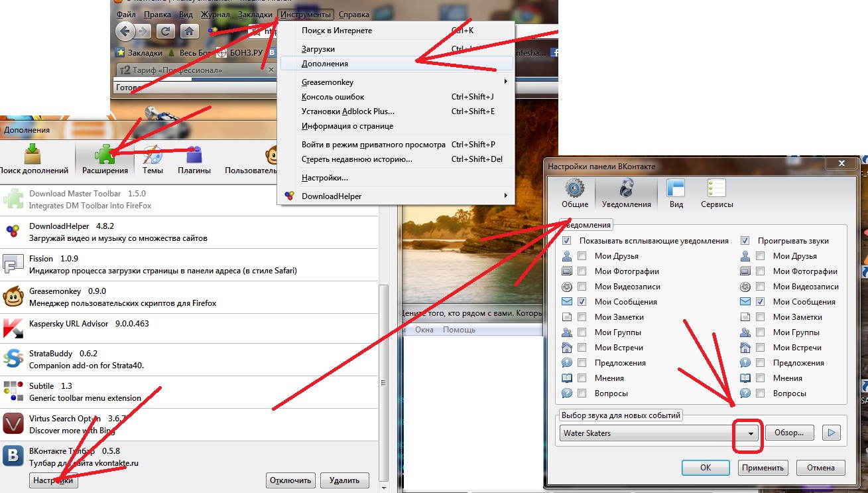Enable popup notification for Мои Фотографии
The width and height of the screenshot is (868, 493).
click(x=582, y=271)
